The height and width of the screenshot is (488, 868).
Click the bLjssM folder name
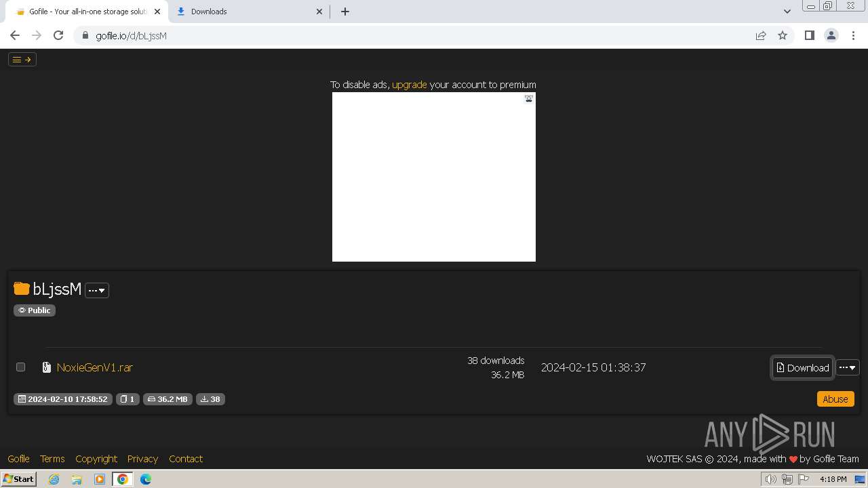57,289
